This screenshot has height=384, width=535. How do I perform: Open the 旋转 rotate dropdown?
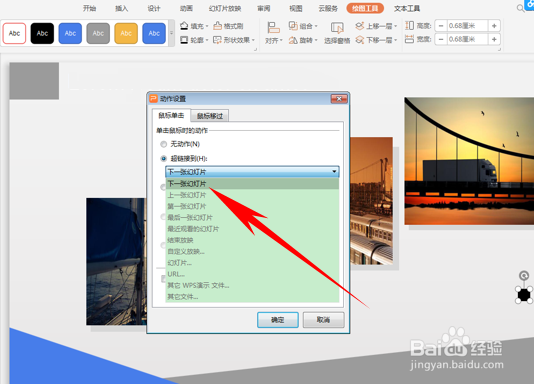tap(303, 40)
